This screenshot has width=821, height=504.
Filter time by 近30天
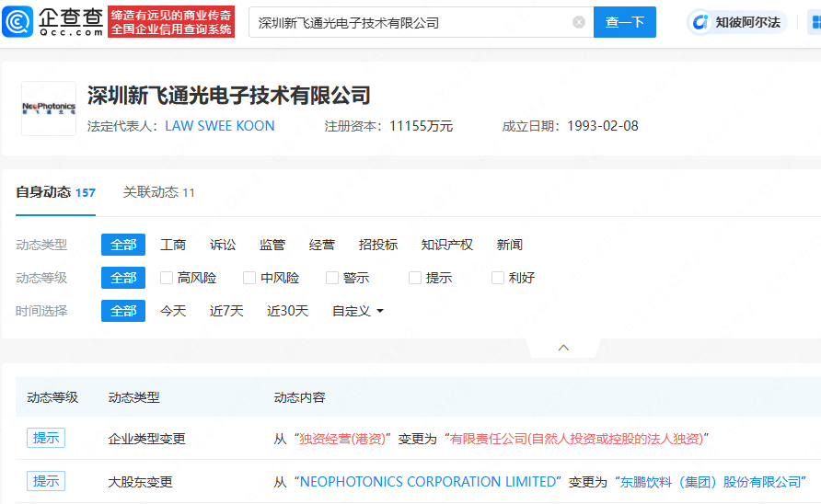click(x=287, y=311)
